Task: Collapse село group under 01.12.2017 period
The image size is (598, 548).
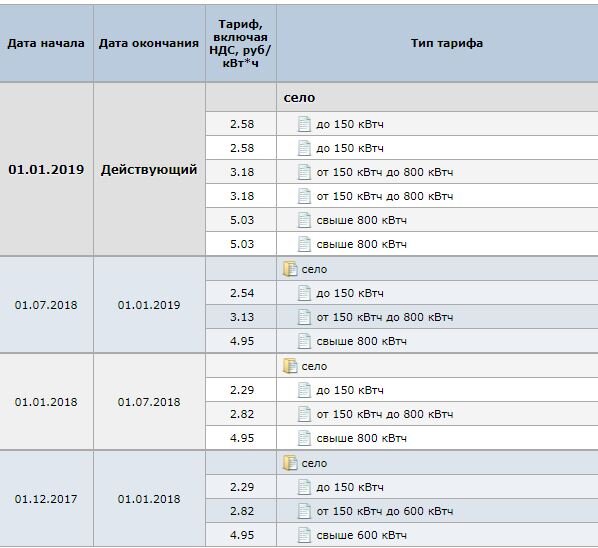Action: tap(314, 463)
